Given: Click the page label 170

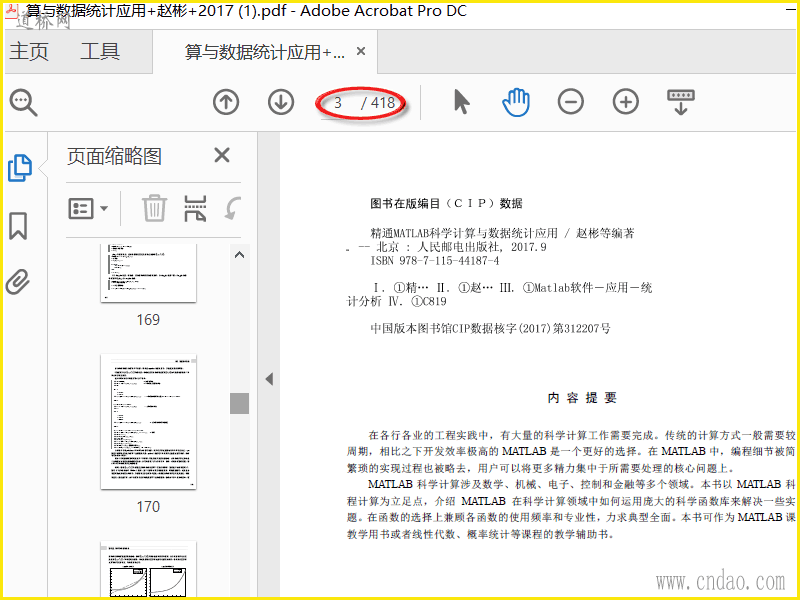Looking at the screenshot, I should tap(148, 507).
